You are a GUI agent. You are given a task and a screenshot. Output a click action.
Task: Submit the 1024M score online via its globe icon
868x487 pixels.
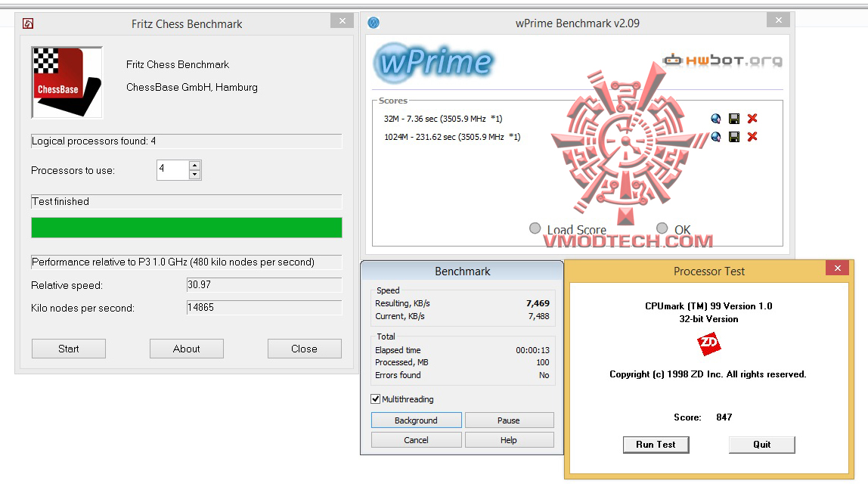click(716, 137)
